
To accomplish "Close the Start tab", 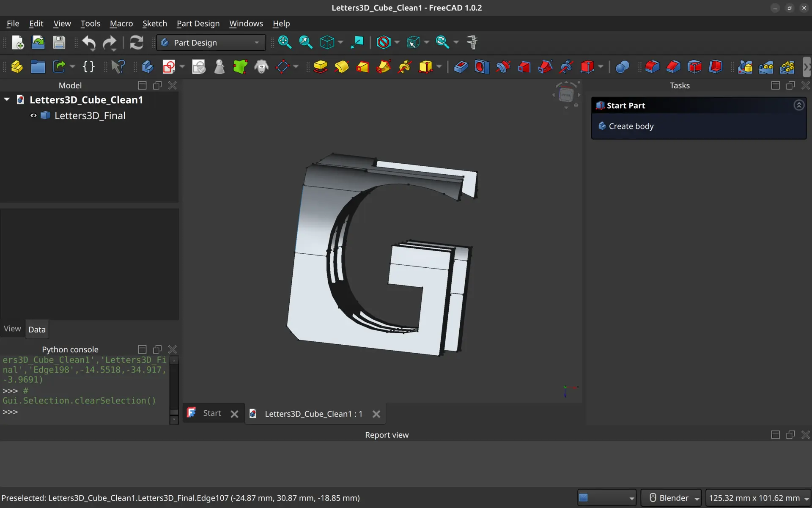I will click(234, 414).
